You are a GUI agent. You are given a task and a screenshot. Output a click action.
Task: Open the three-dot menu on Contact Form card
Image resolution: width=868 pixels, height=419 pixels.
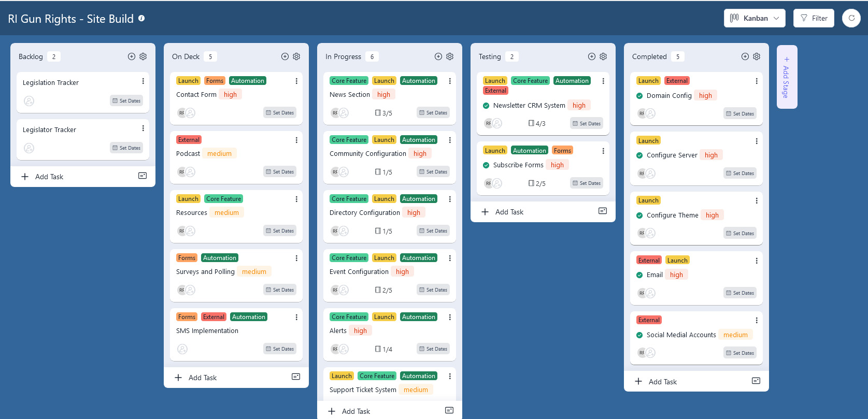(x=296, y=81)
